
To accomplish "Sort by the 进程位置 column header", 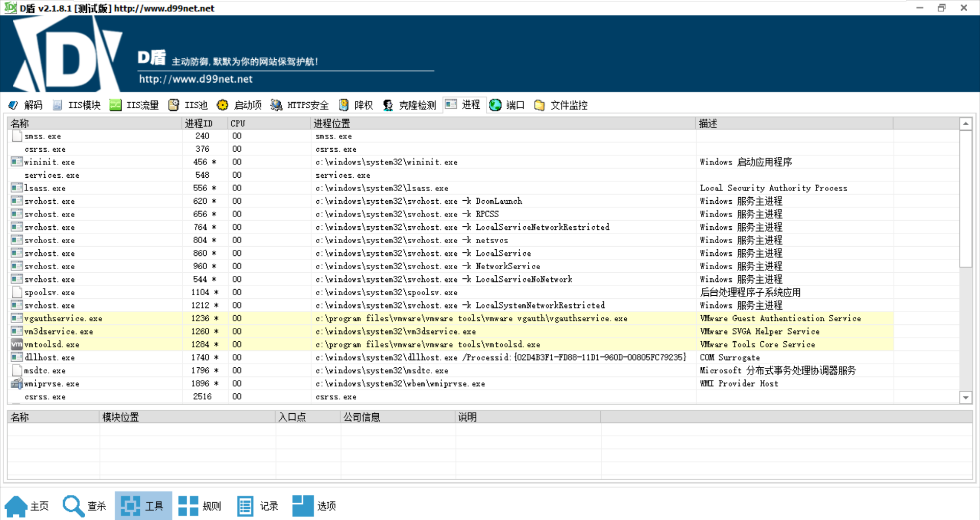I will coord(503,123).
